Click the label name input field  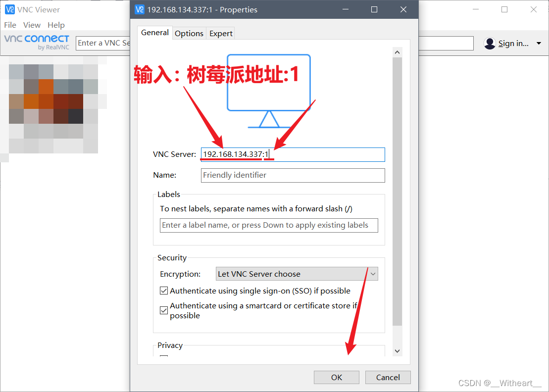click(x=269, y=225)
